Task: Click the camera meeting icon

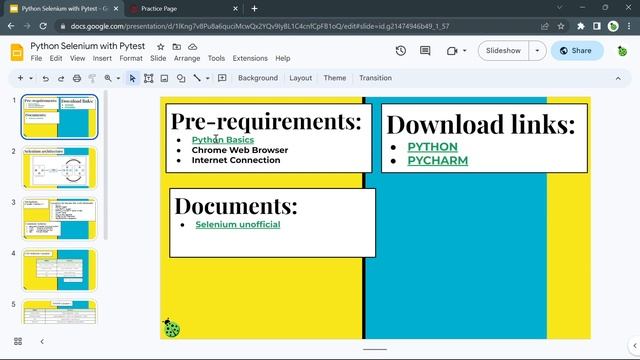Action: click(452, 51)
